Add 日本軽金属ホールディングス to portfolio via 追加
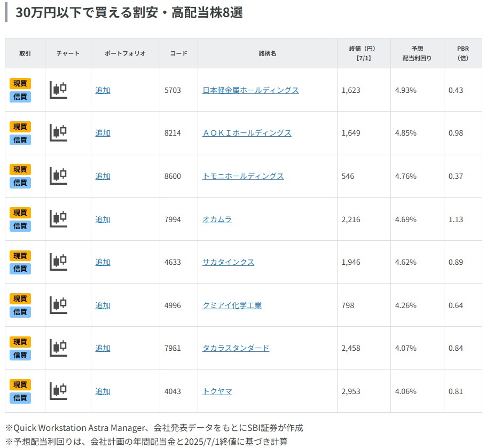 click(x=103, y=90)
